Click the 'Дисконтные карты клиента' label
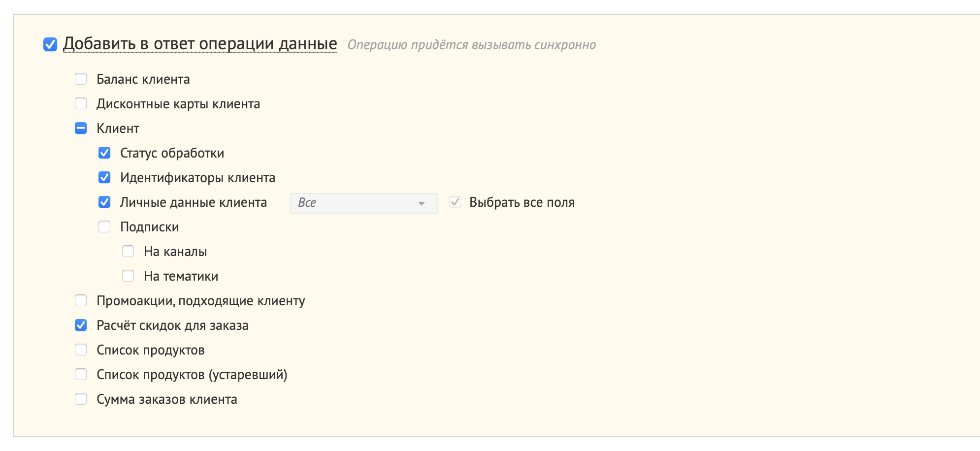Viewport: 980px width, 451px height. coord(178,104)
